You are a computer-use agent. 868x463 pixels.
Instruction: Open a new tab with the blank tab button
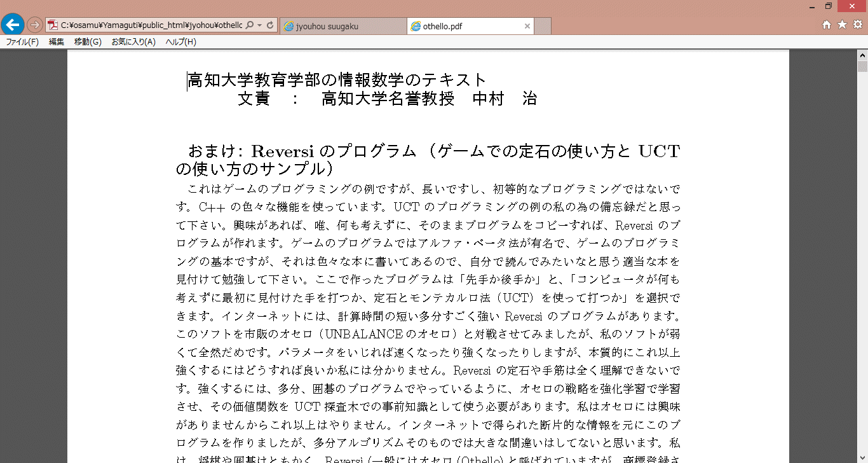coord(543,26)
